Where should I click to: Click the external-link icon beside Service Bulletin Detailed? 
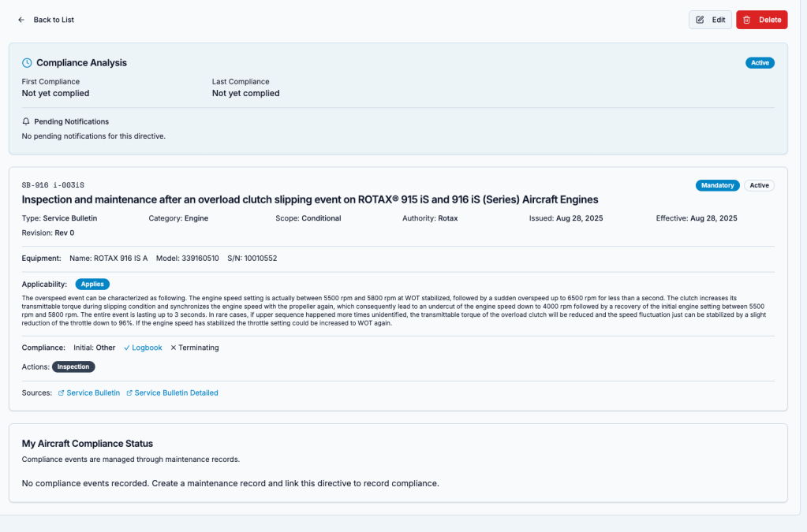129,392
